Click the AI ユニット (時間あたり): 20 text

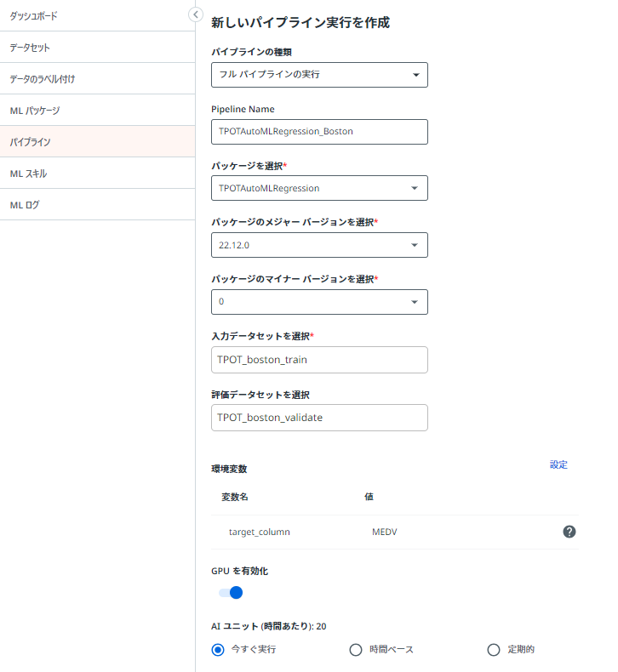point(268,626)
